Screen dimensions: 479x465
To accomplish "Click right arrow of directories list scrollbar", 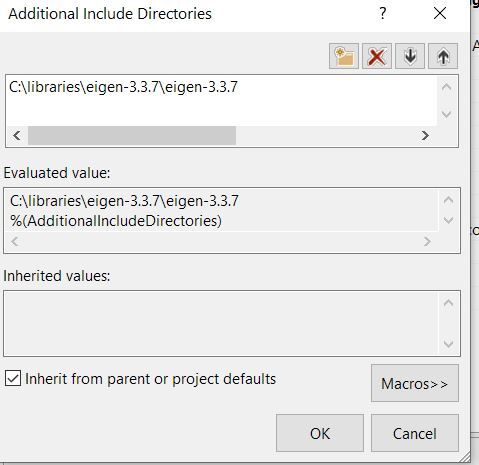I will tap(425, 135).
